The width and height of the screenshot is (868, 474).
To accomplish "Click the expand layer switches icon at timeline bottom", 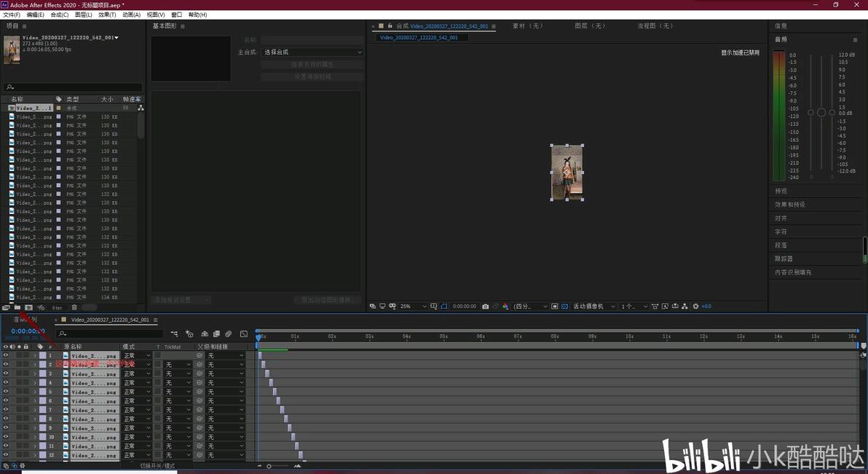I will click(5, 466).
